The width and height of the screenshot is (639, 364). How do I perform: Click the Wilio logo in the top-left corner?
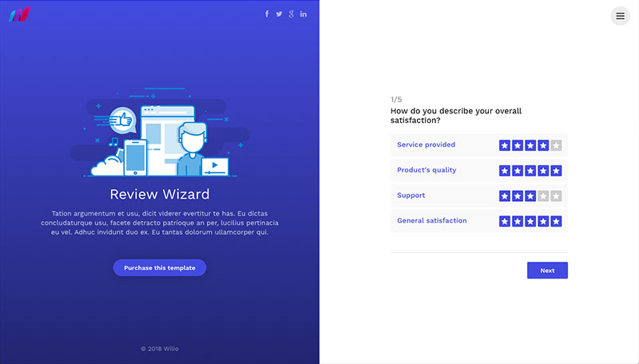tap(19, 14)
